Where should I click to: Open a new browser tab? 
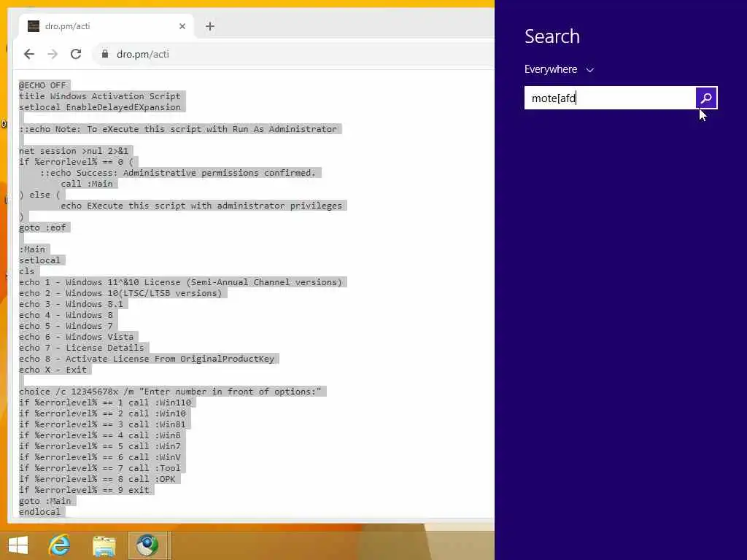209,26
